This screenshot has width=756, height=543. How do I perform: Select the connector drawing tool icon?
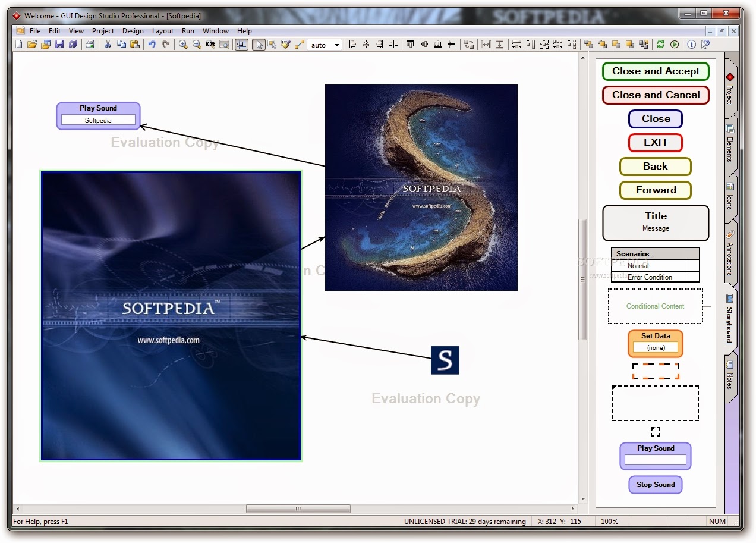(299, 44)
